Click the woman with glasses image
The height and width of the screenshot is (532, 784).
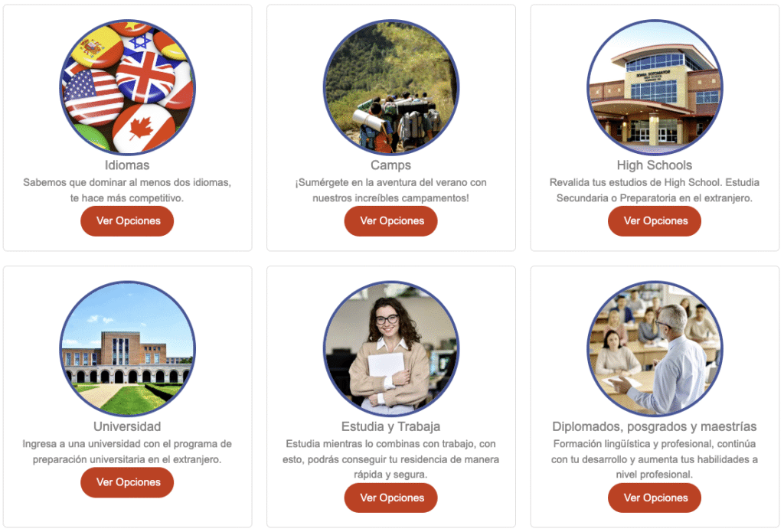click(x=391, y=348)
